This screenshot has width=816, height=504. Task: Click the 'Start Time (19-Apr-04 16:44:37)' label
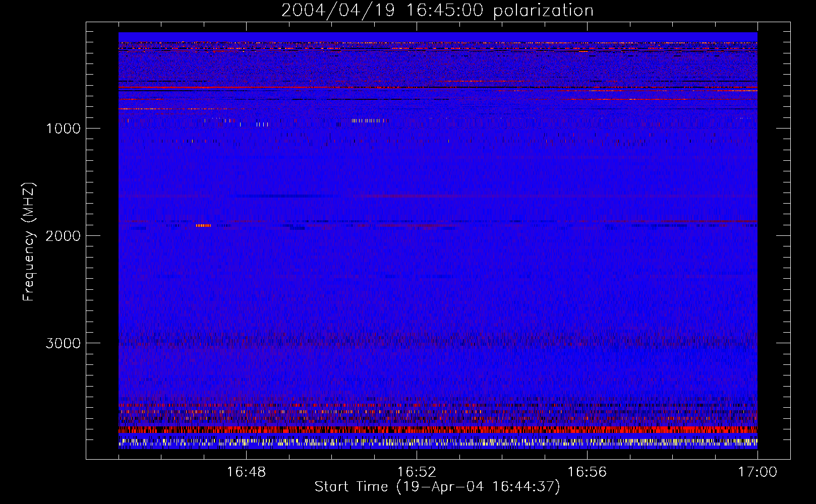(x=437, y=487)
